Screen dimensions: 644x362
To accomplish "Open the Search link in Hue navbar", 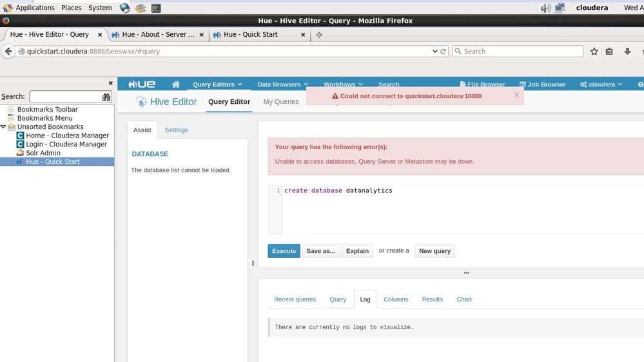I will [x=389, y=85].
